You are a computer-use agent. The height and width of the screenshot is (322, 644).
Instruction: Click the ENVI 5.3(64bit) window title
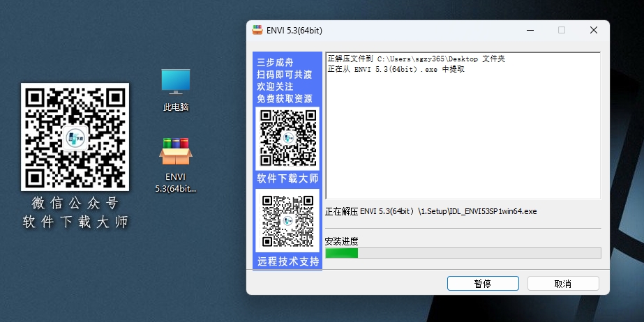(294, 31)
